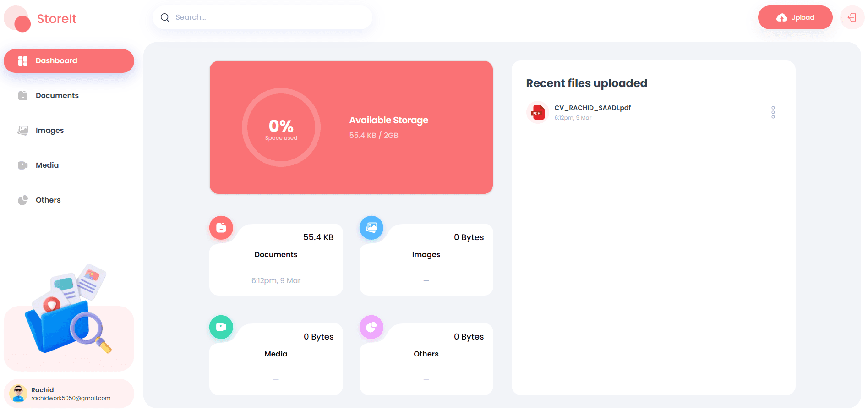Click the PDF file icon
The width and height of the screenshot is (868, 411).
537,113
